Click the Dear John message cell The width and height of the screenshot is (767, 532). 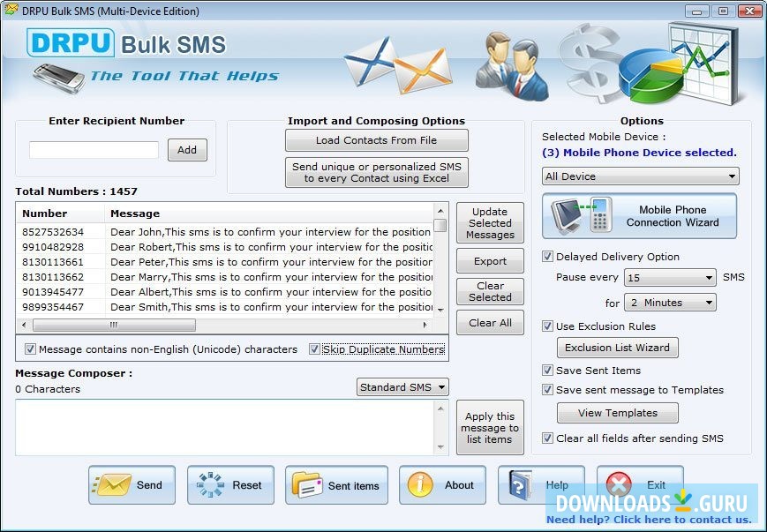270,232
